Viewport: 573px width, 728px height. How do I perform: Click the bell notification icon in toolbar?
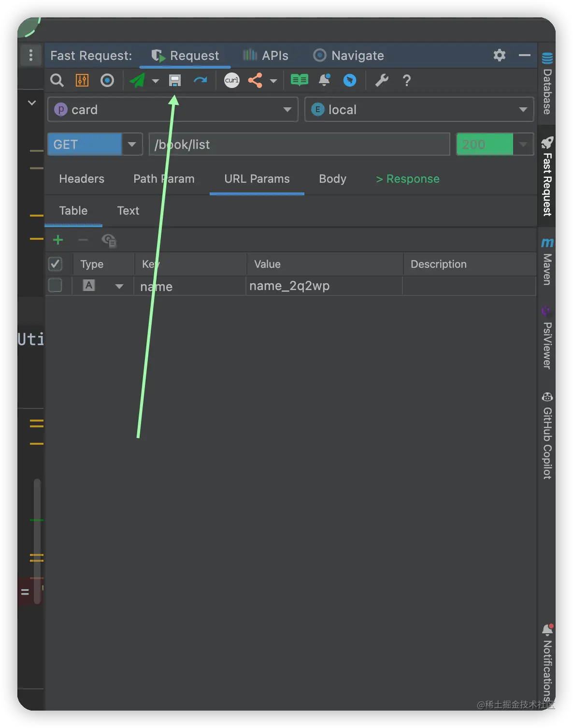click(325, 80)
